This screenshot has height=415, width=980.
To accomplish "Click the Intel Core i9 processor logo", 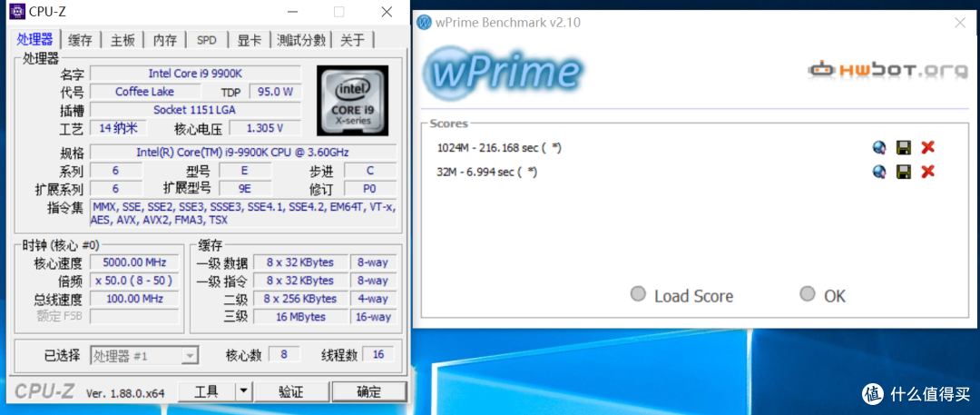I will point(352,100).
